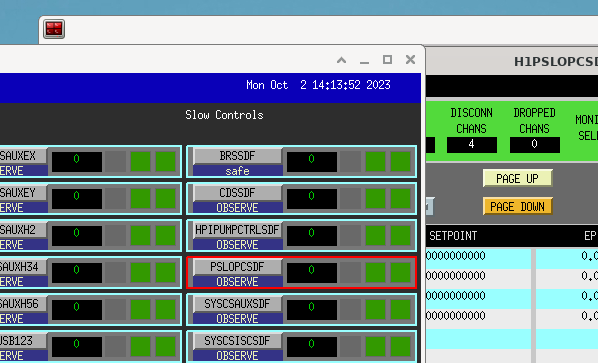Screen dimensions: 598x363
Task: Click the USB123 partial button
Action: point(23,341)
